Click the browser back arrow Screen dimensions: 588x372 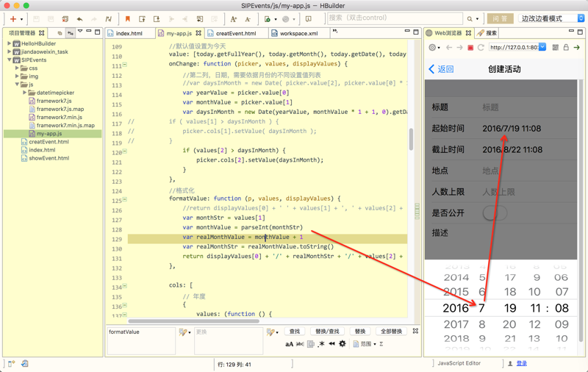coord(449,47)
